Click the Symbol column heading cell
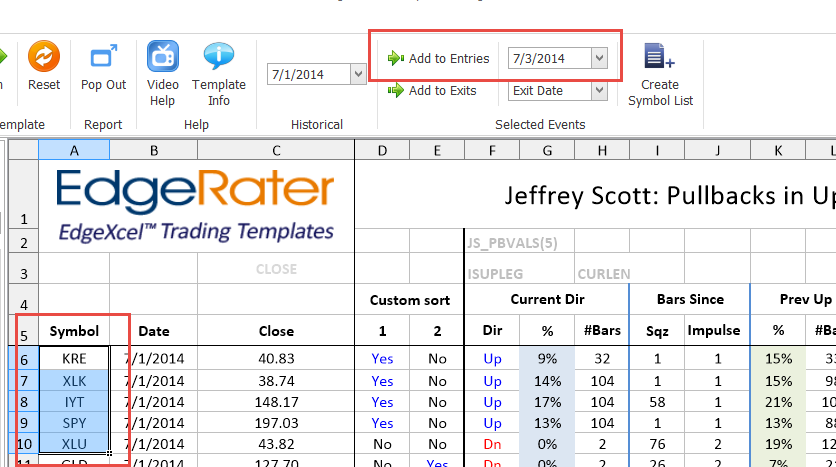Image resolution: width=836 pixels, height=467 pixels. (x=74, y=331)
